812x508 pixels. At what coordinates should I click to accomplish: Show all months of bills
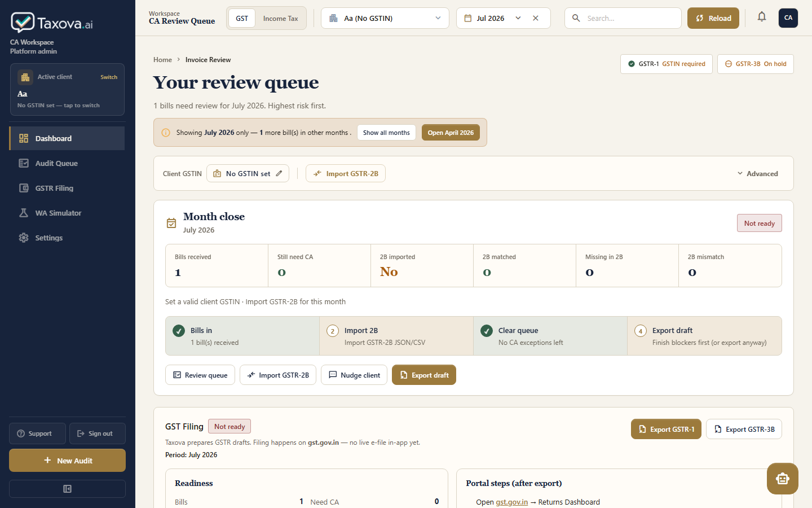[x=386, y=133]
